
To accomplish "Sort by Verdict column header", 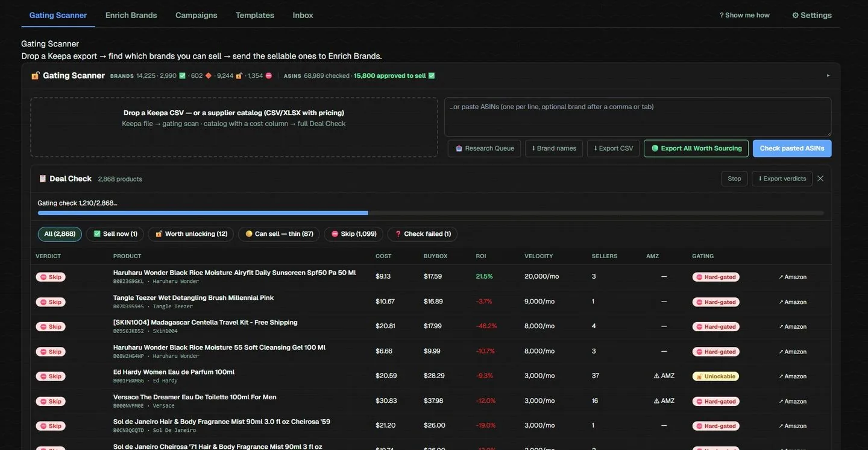I will pos(48,256).
